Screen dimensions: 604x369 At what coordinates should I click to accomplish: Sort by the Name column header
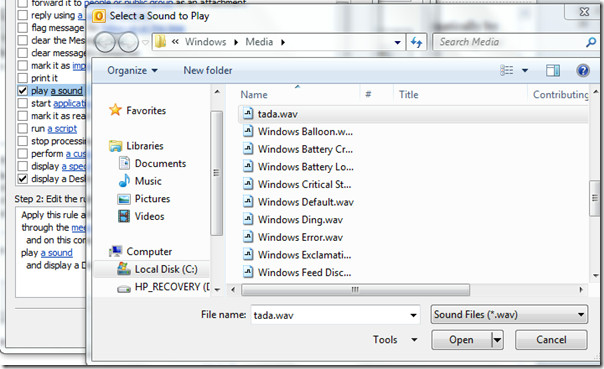click(254, 94)
